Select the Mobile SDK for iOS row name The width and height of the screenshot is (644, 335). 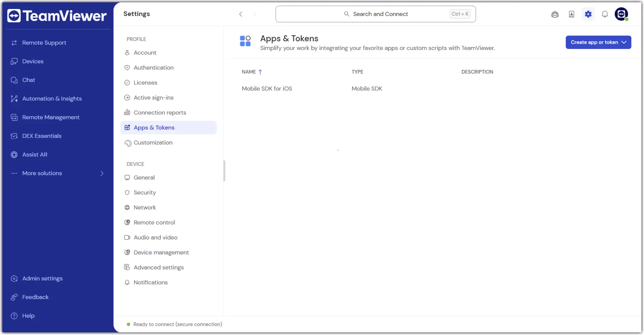tap(267, 89)
